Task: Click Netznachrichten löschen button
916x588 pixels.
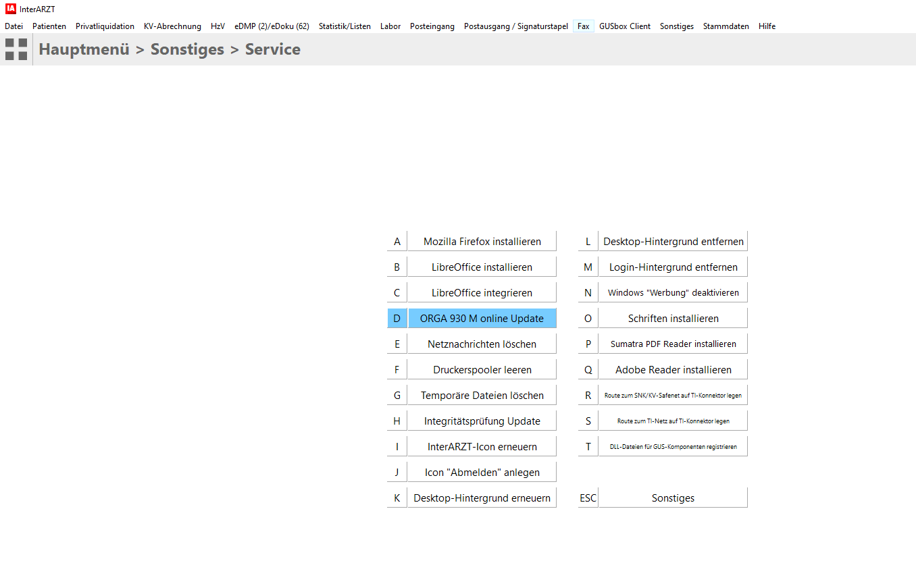Action: point(482,344)
